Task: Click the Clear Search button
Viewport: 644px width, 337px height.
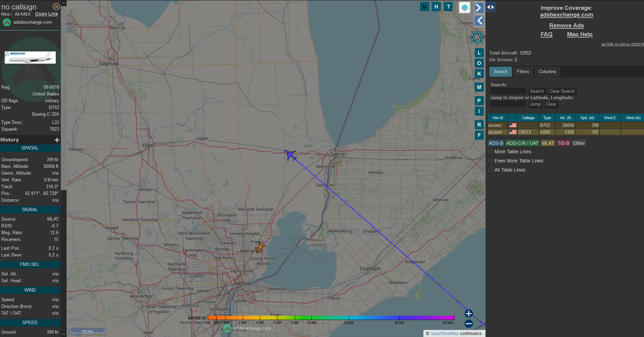Action: pos(562,91)
